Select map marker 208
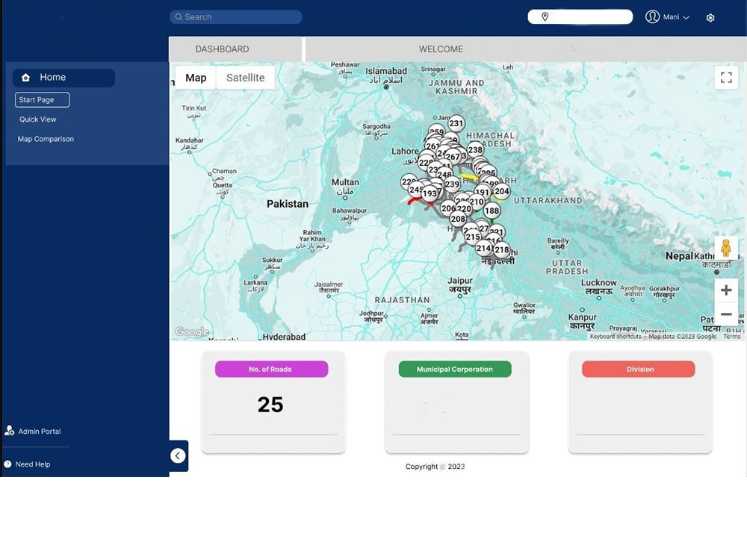Screen dimensions: 747x560 458,219
